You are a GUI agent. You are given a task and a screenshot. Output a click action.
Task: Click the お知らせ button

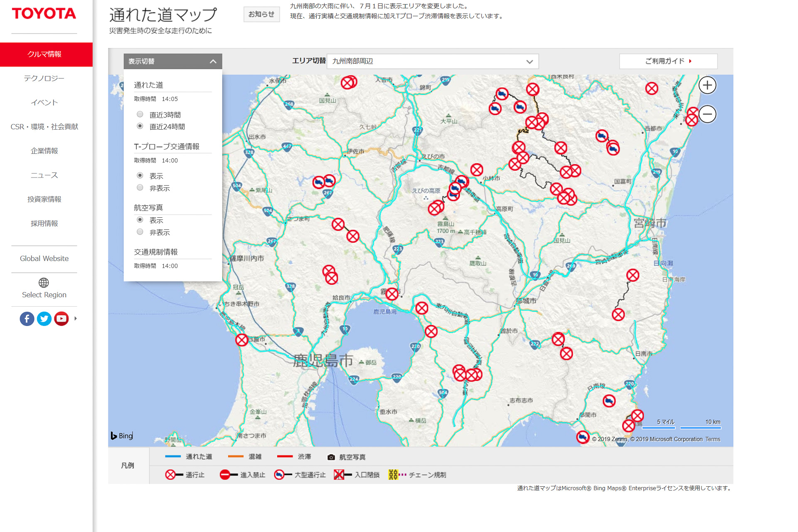click(261, 14)
